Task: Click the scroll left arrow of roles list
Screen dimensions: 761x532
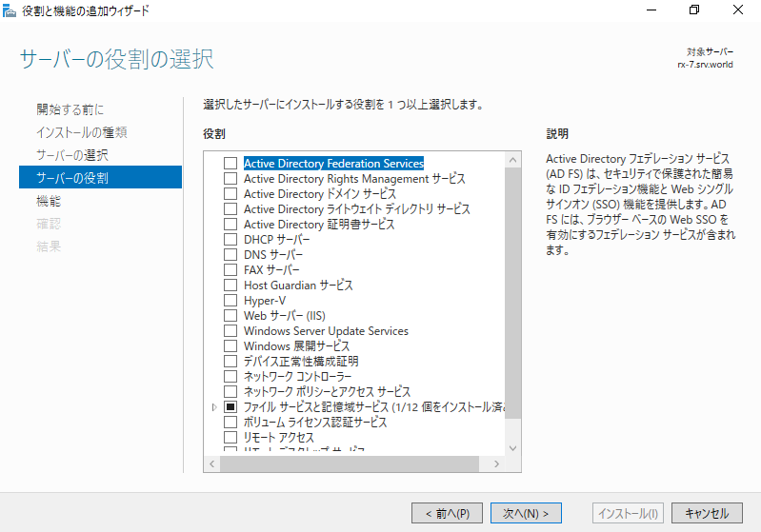Action: tap(211, 464)
